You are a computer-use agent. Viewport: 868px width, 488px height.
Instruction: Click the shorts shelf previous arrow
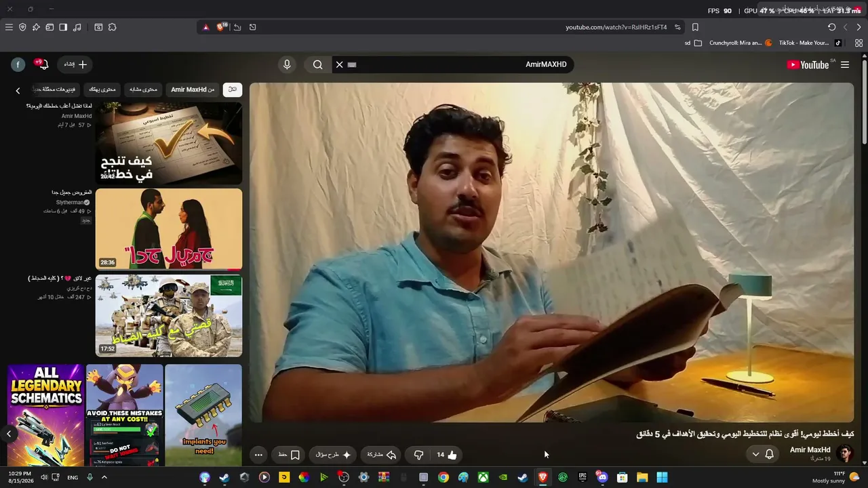9,434
